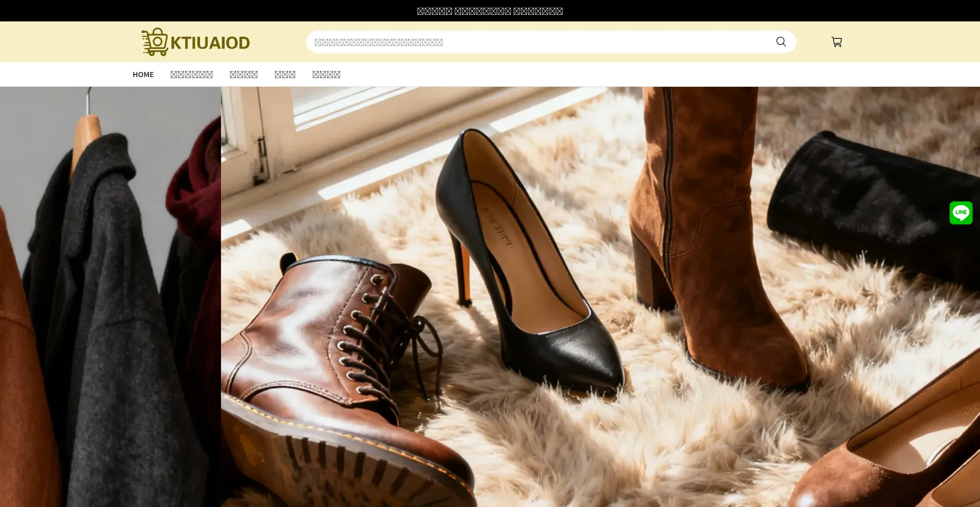This screenshot has width=980, height=507.
Task: Click the KTIUAIOD brand name text
Action: coord(210,43)
